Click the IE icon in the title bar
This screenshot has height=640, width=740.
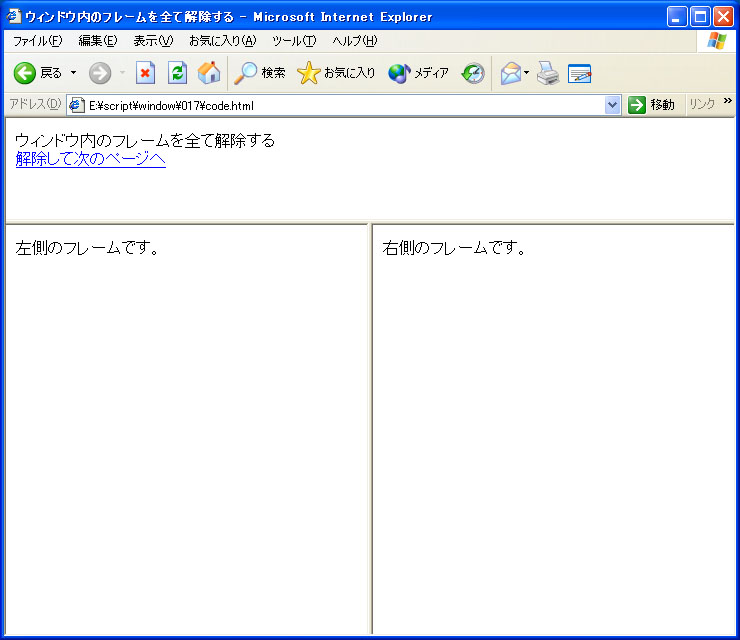pos(14,17)
